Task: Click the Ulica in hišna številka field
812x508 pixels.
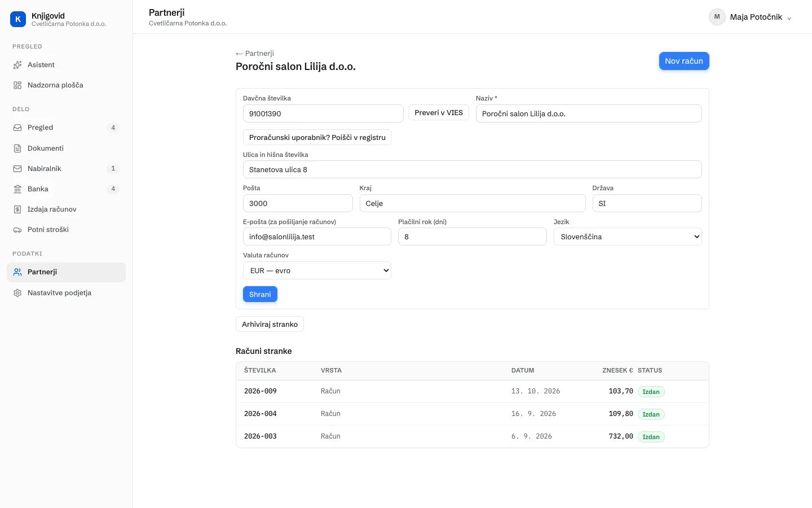Action: 473,169
